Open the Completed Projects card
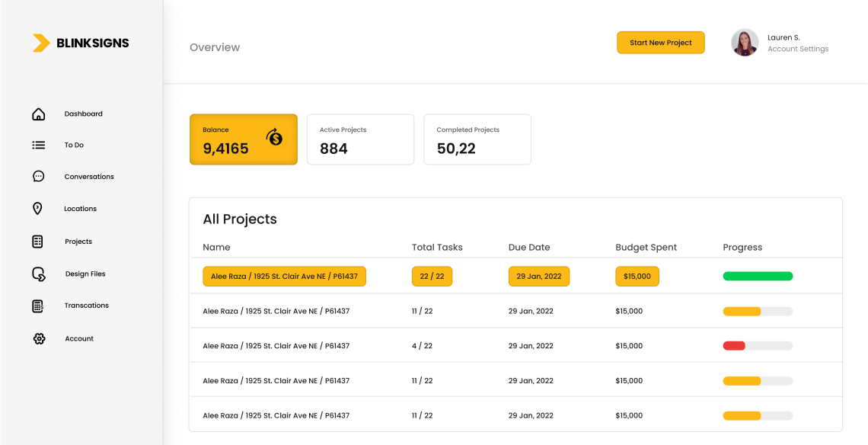Viewport: 868px width, 445px height. tap(477, 139)
